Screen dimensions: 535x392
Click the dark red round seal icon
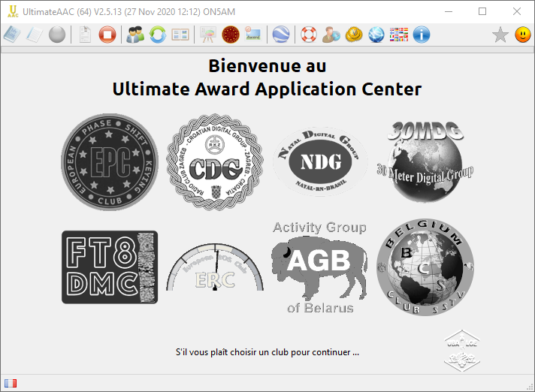pos(231,35)
